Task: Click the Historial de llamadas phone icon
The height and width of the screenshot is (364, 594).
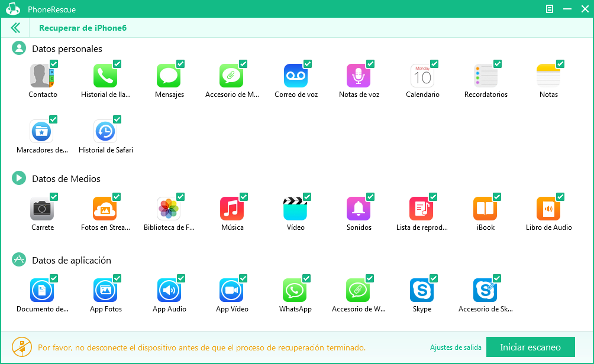Action: 105,76
